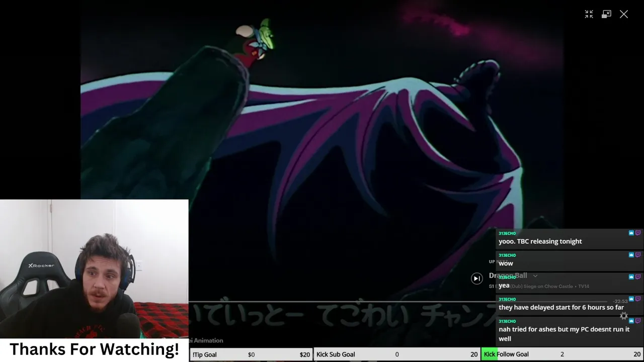
Task: Click 313ECHO username above 'TBC releasing tonight'
Action: [507, 233]
